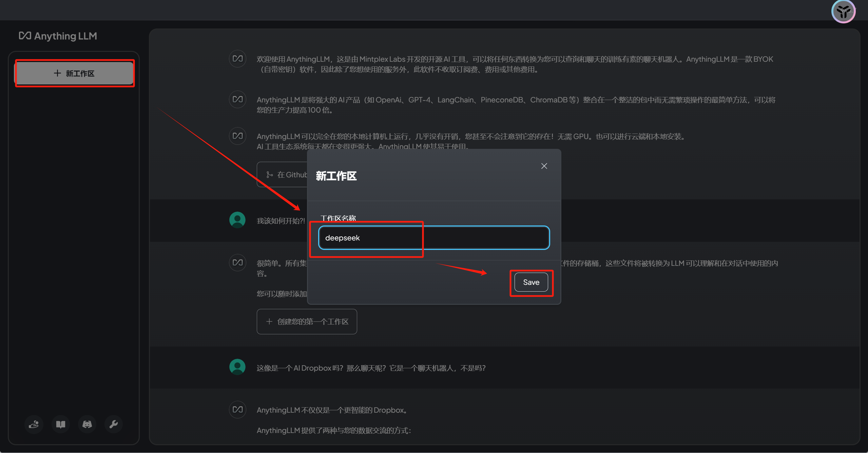The width and height of the screenshot is (868, 453).
Task: Close the 新工作区 dialog with X
Action: (x=544, y=166)
